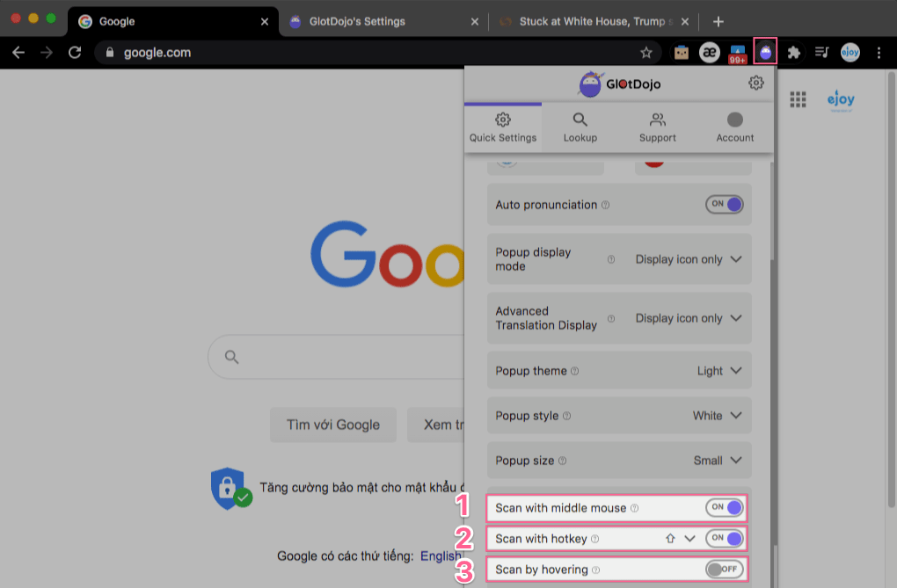Go back to the previous page
The height and width of the screenshot is (588, 897).
pos(18,53)
